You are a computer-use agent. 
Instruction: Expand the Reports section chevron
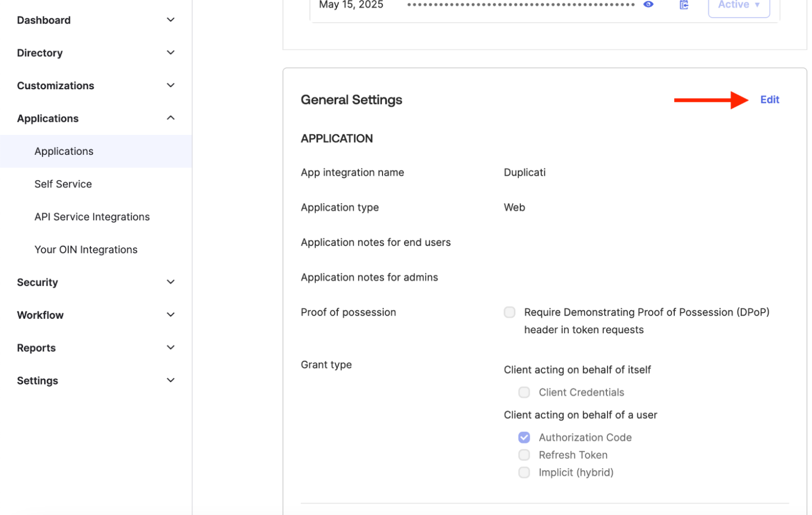pos(171,348)
